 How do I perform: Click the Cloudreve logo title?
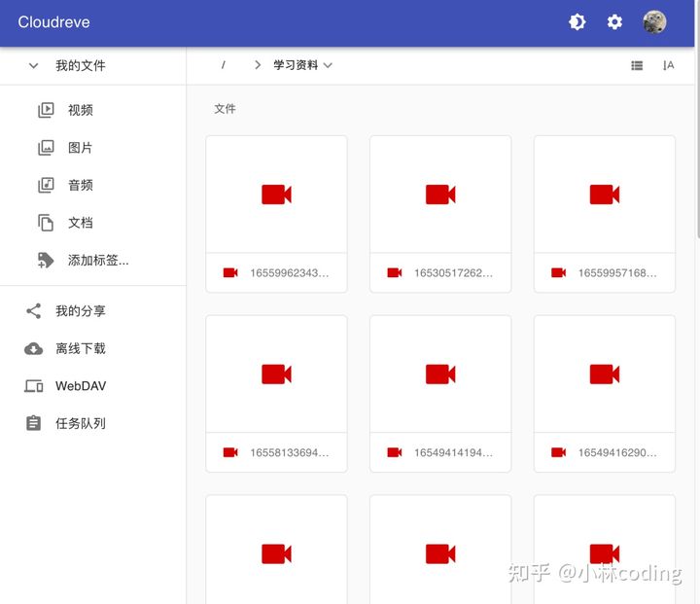point(53,22)
